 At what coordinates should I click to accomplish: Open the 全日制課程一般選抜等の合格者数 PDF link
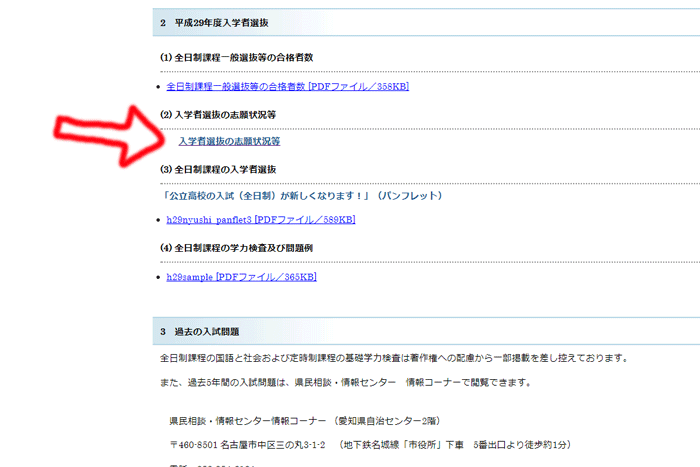(x=287, y=87)
